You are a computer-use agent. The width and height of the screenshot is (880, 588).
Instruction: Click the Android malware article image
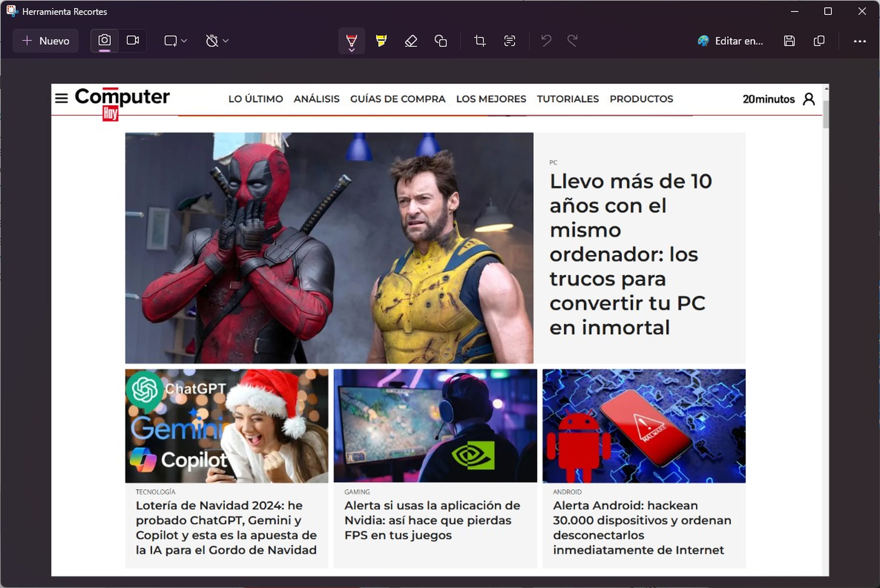[644, 426]
